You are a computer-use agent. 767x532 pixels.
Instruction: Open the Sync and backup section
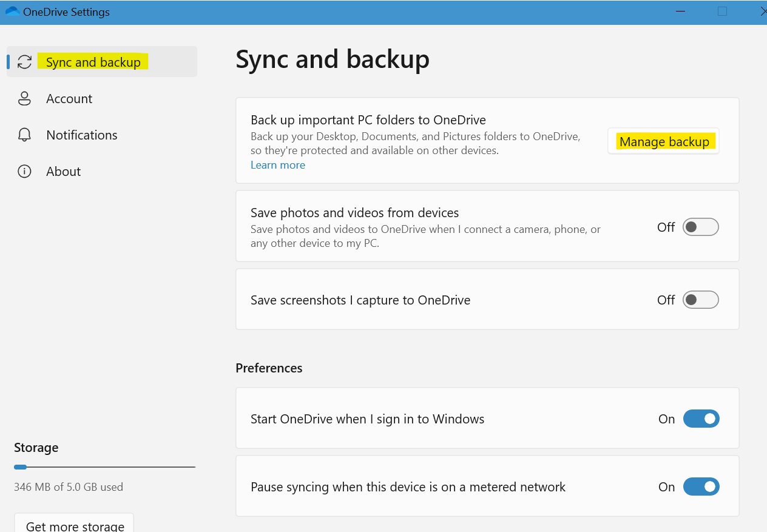pos(102,62)
